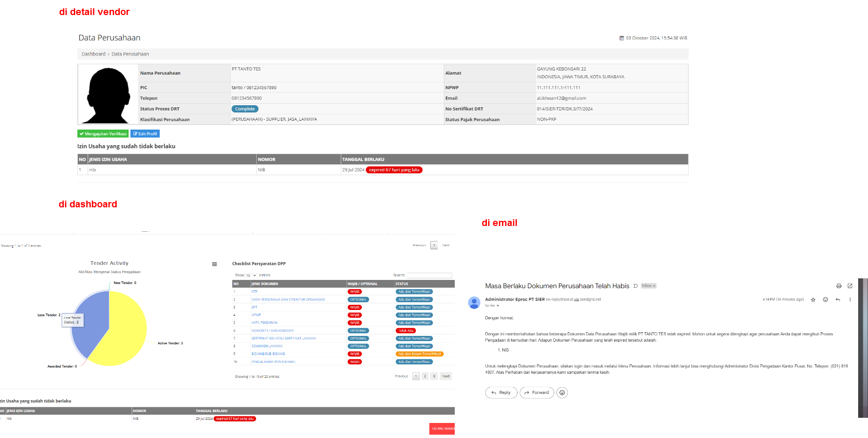Viewport: 868px width, 438px height.
Task: Click sender name Administrator Eproc PT SIER
Action: [515, 300]
